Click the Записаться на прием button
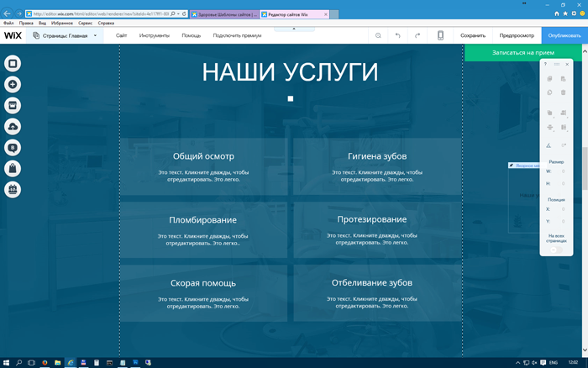Image resolution: width=588 pixels, height=368 pixels. pos(523,53)
